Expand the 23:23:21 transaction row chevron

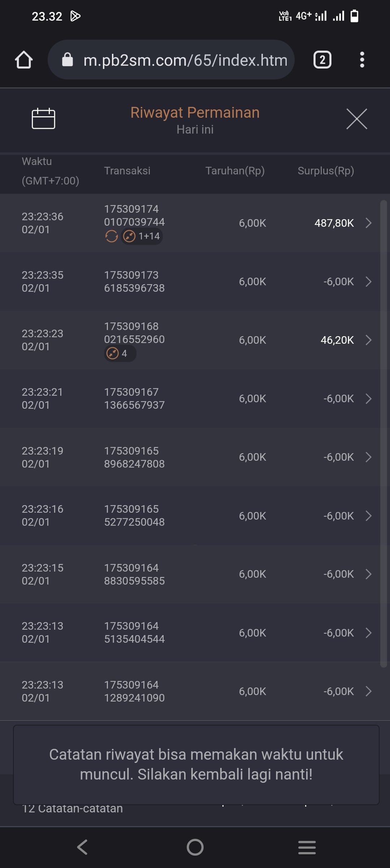[368, 399]
